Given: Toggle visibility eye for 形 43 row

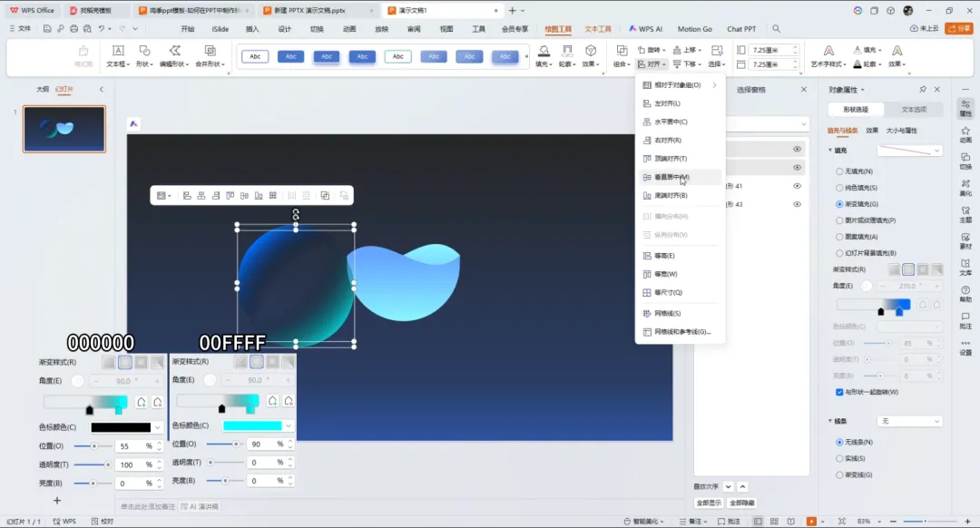Looking at the screenshot, I should click(797, 204).
